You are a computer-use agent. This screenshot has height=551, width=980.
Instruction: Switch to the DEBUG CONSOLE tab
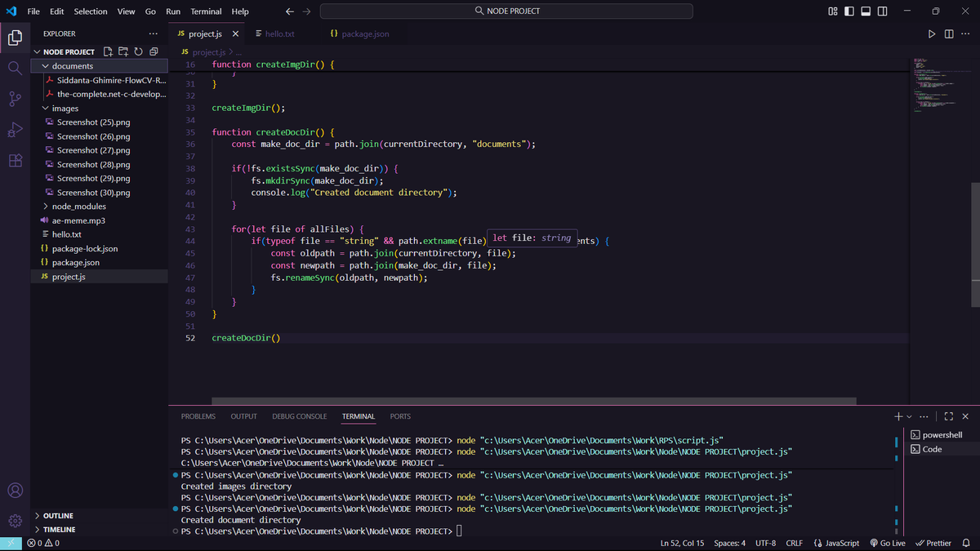(x=300, y=416)
